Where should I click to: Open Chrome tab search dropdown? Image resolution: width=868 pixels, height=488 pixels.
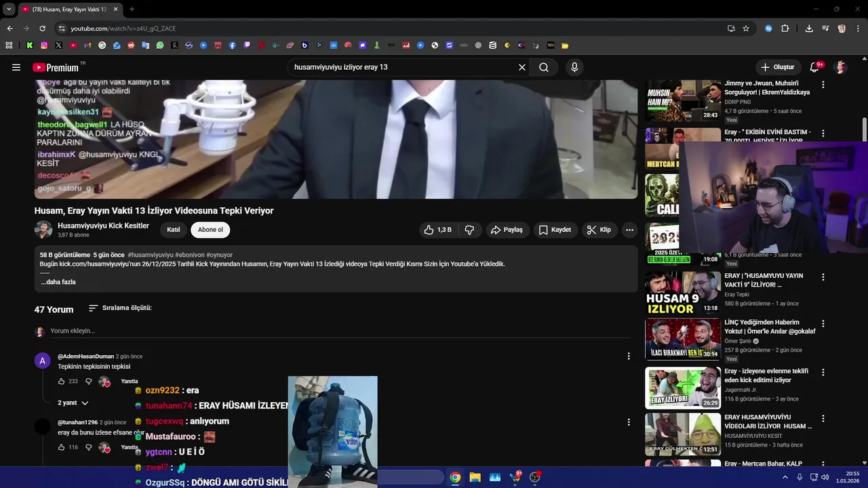point(9,9)
